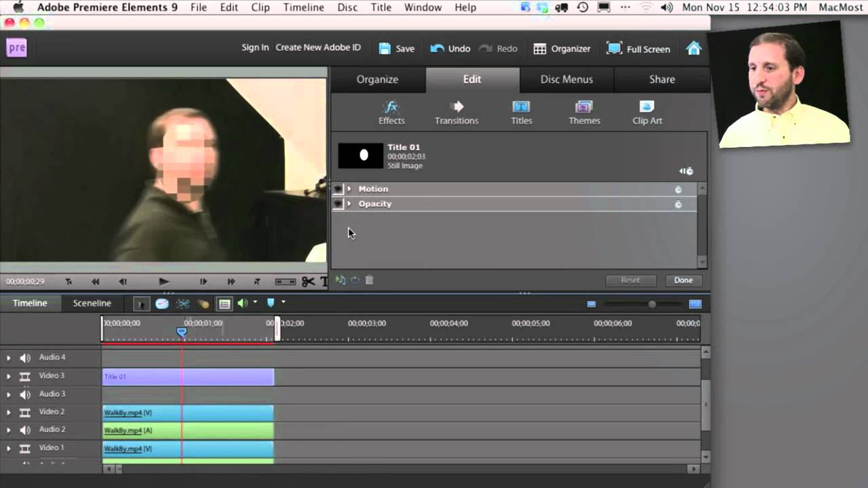The image size is (868, 488).
Task: Click the Sign In link
Action: click(255, 47)
